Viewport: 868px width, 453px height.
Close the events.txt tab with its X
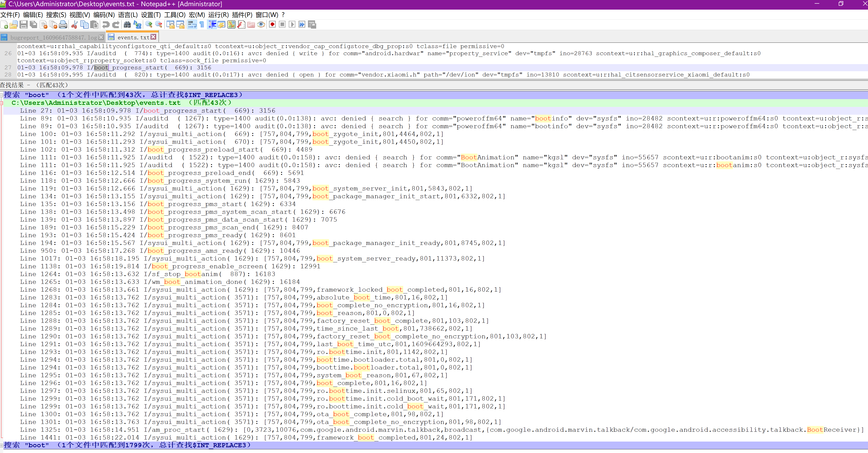tap(154, 37)
